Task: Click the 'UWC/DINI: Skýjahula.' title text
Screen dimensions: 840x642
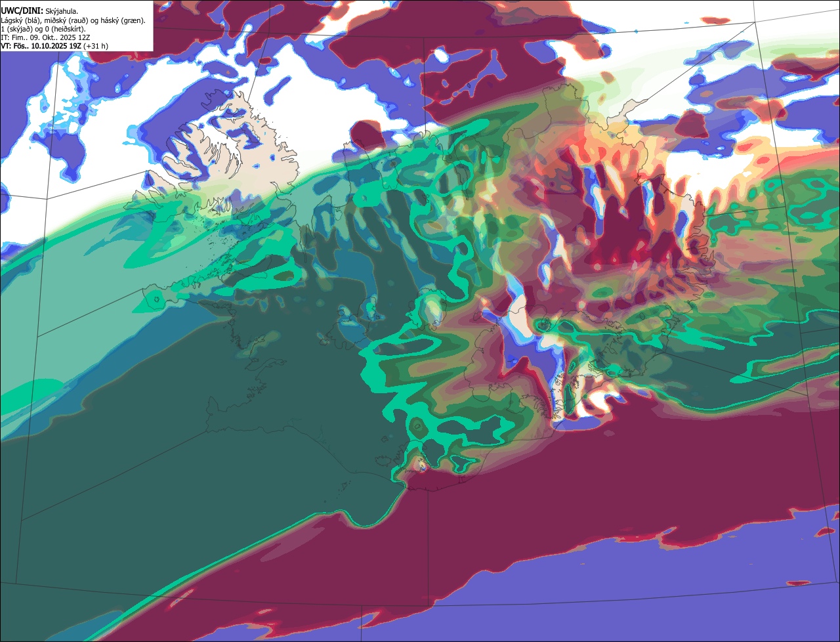Action: pos(40,11)
